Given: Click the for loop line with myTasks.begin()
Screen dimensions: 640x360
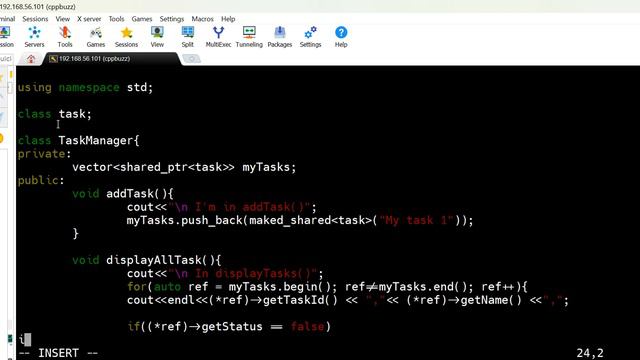Looking at the screenshot, I should [x=327, y=287].
